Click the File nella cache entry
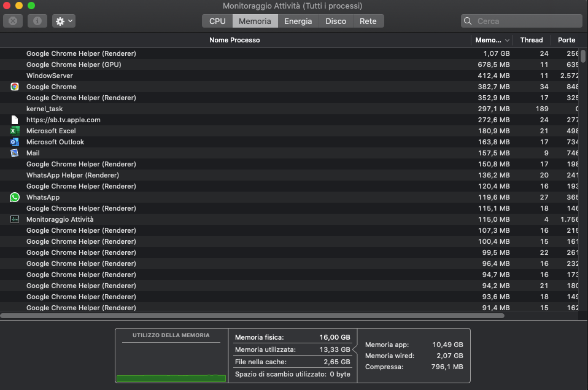 pos(293,362)
